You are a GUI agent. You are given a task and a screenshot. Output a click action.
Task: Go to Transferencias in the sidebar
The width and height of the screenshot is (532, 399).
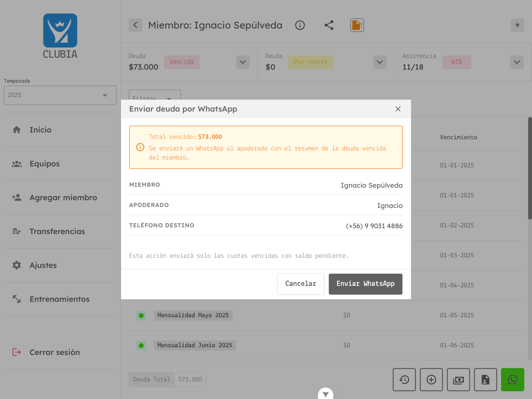click(57, 231)
